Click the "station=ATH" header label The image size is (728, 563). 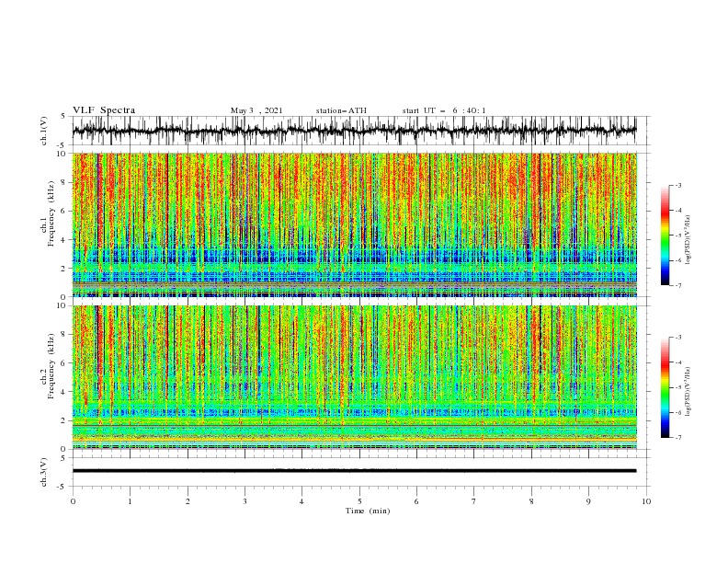coord(341,110)
